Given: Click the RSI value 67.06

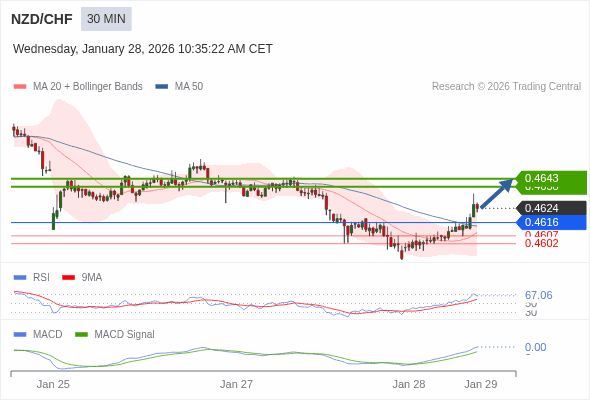Looking at the screenshot, I should 538,295.
